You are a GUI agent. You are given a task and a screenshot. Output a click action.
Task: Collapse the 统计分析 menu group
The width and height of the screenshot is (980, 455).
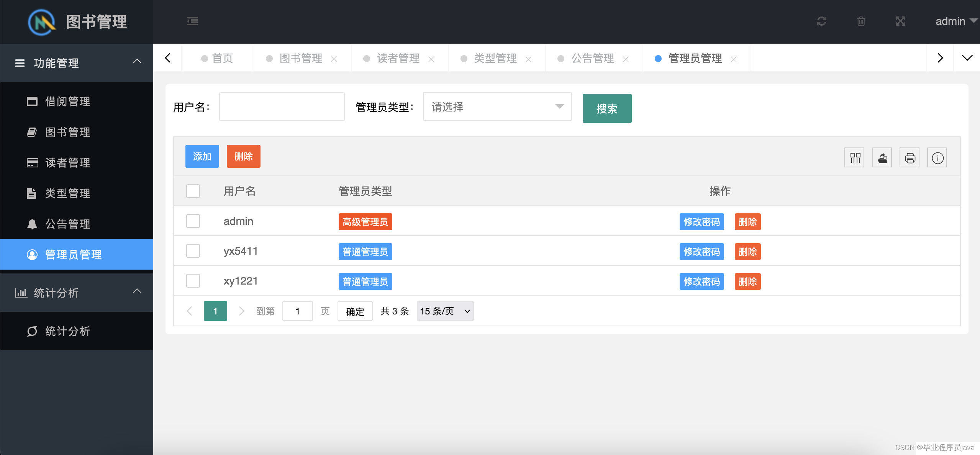pos(77,293)
